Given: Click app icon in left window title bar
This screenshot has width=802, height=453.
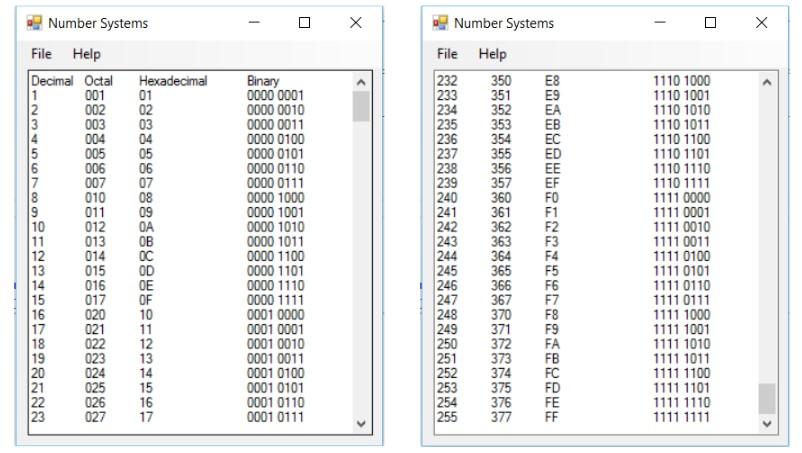Looking at the screenshot, I should 34,23.
